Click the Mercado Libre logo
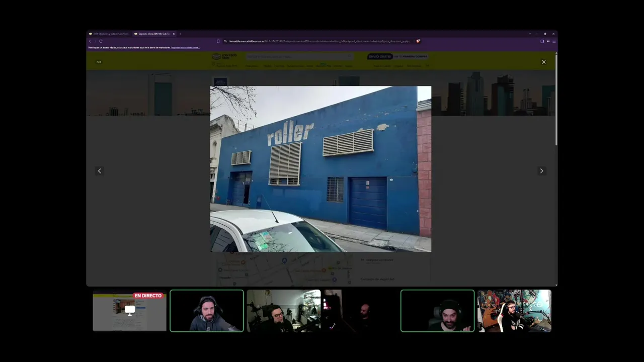Viewport: 644px width, 362px height. coord(224,57)
